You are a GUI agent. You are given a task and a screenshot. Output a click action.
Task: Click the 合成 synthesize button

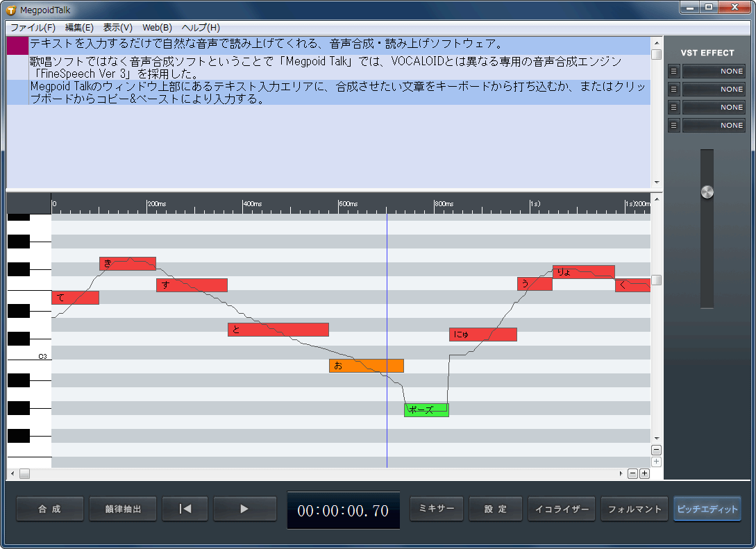[50, 509]
